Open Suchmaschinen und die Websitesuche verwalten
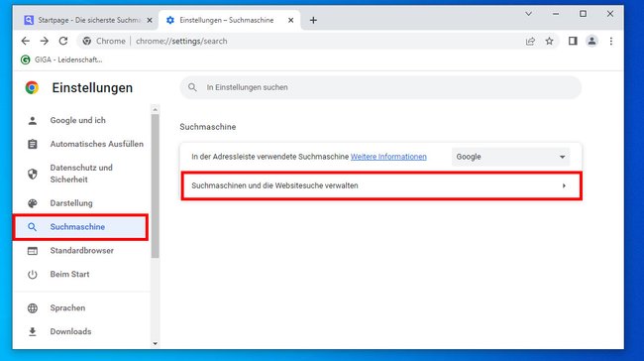This screenshot has width=644, height=361. 380,185
